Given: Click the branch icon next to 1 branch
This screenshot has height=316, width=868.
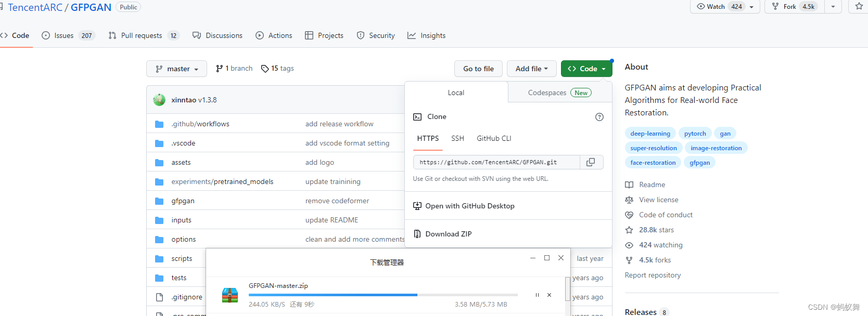Looking at the screenshot, I should (220, 69).
